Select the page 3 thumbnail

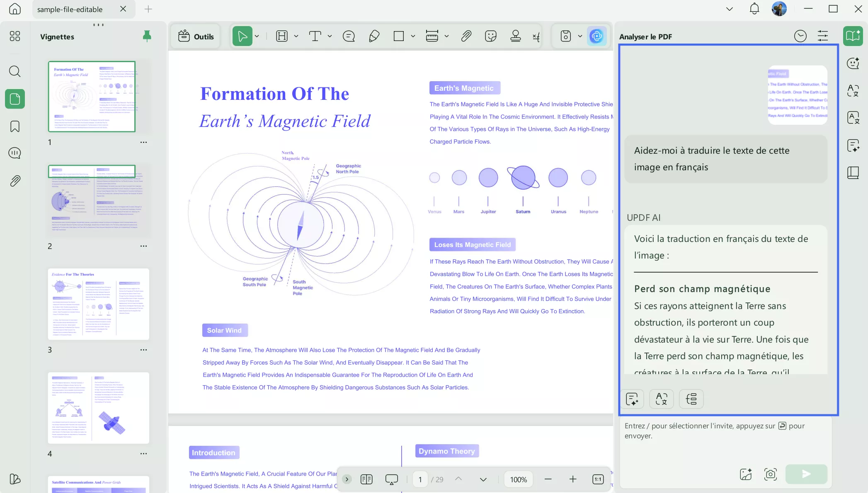tap(98, 304)
